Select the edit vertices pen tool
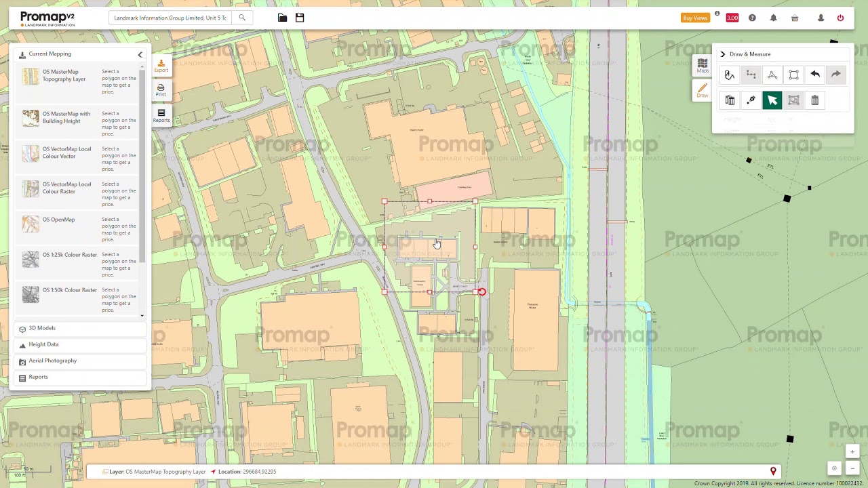The width and height of the screenshot is (868, 488). [751, 100]
